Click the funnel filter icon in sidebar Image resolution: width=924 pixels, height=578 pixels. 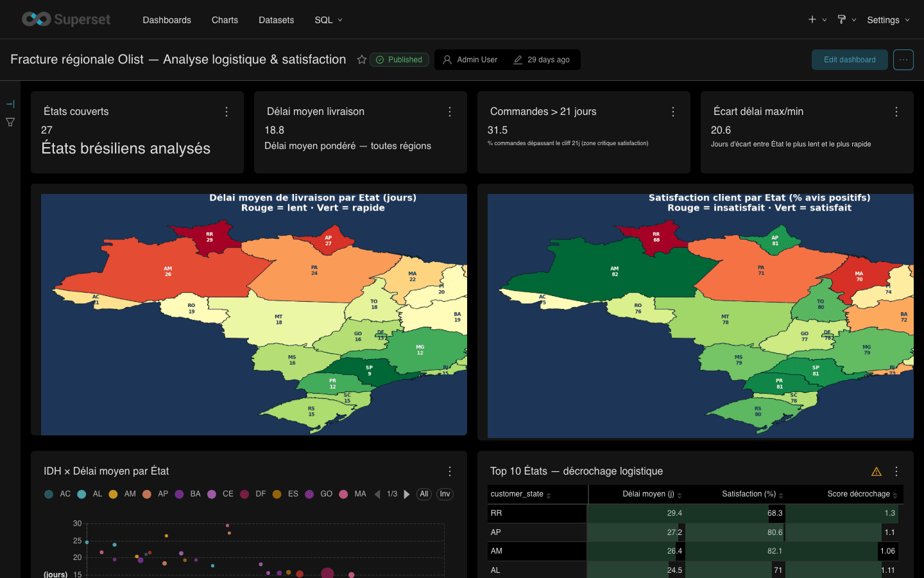[x=10, y=122]
